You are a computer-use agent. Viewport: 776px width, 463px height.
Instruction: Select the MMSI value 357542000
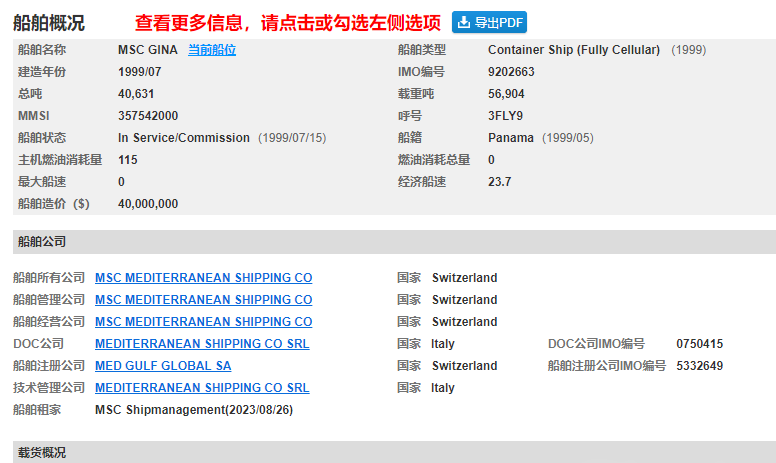pos(148,116)
